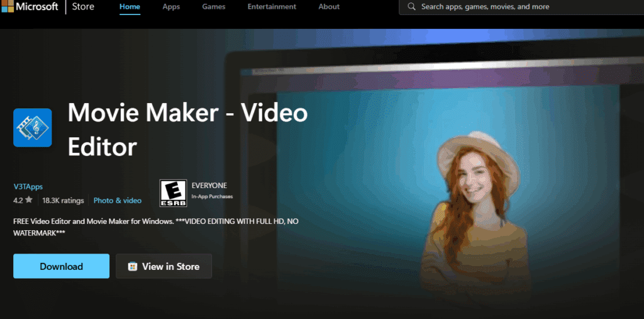This screenshot has width=644, height=319.
Task: Click the In-App Purchases label
Action: click(x=212, y=197)
